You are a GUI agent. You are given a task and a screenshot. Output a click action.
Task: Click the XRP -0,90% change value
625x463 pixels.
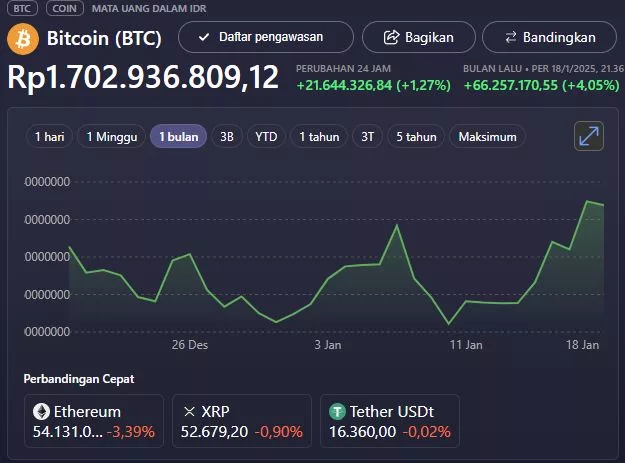tap(279, 432)
